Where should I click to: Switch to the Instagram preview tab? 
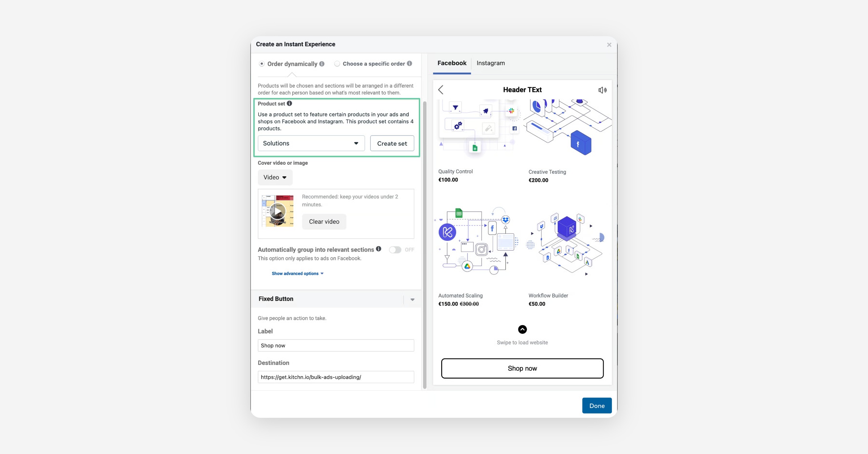click(x=490, y=63)
